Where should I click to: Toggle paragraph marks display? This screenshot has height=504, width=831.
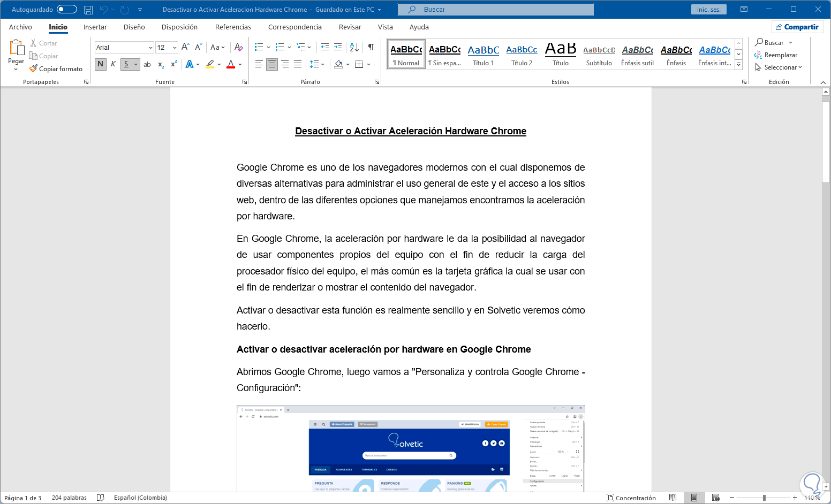click(x=371, y=47)
